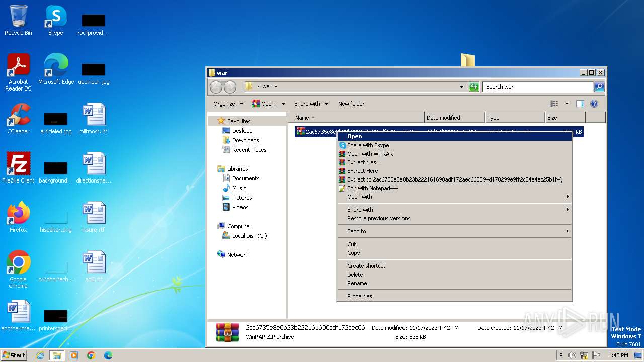This screenshot has width=644, height=362.
Task: Select uponlook.jpg desktop file
Action: click(94, 72)
